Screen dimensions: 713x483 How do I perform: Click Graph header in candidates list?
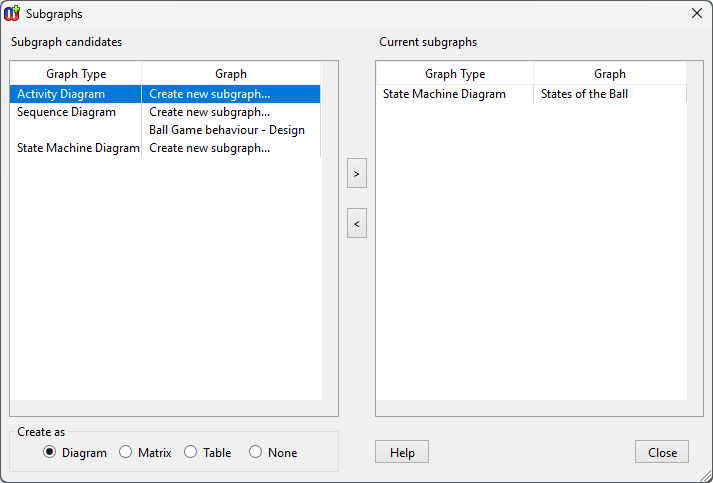231,74
